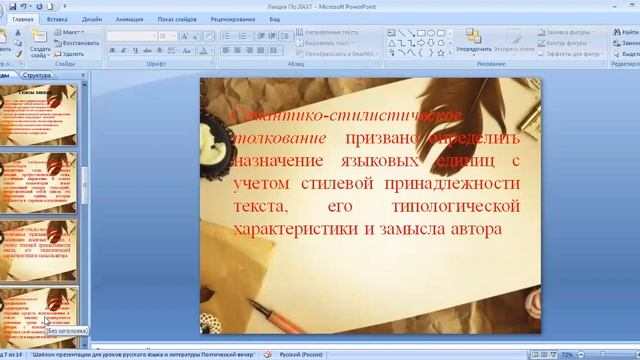Open the font color A swatch
The height and width of the screenshot is (360, 640).
203,51
